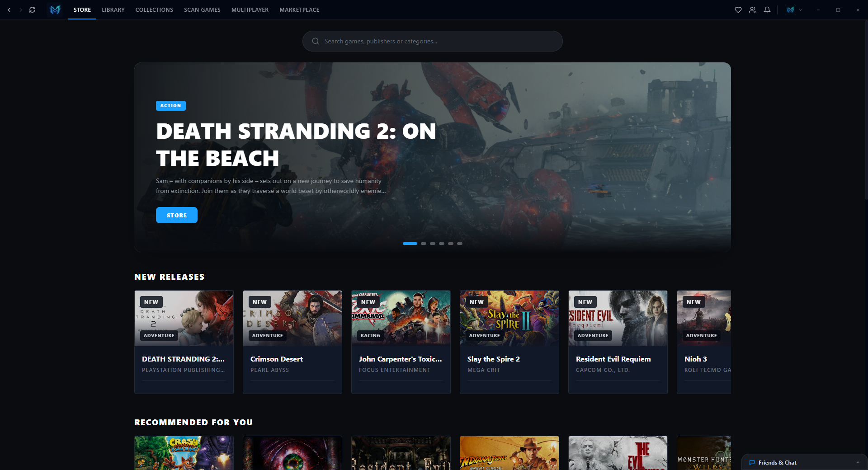Click the RACING tag on Toxic Commando card
This screenshot has height=470, width=868.
(371, 335)
